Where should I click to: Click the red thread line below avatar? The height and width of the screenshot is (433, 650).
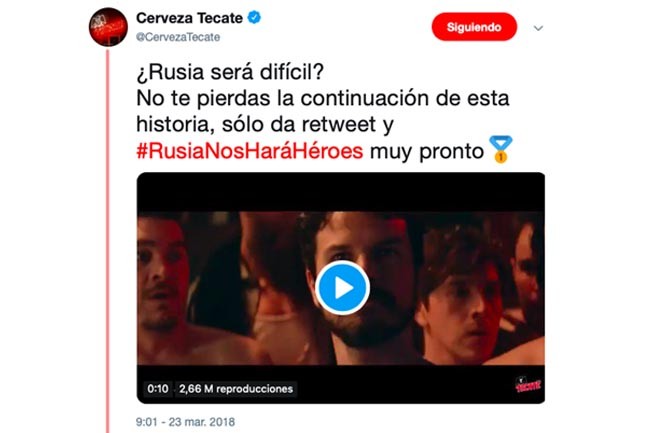click(x=108, y=240)
